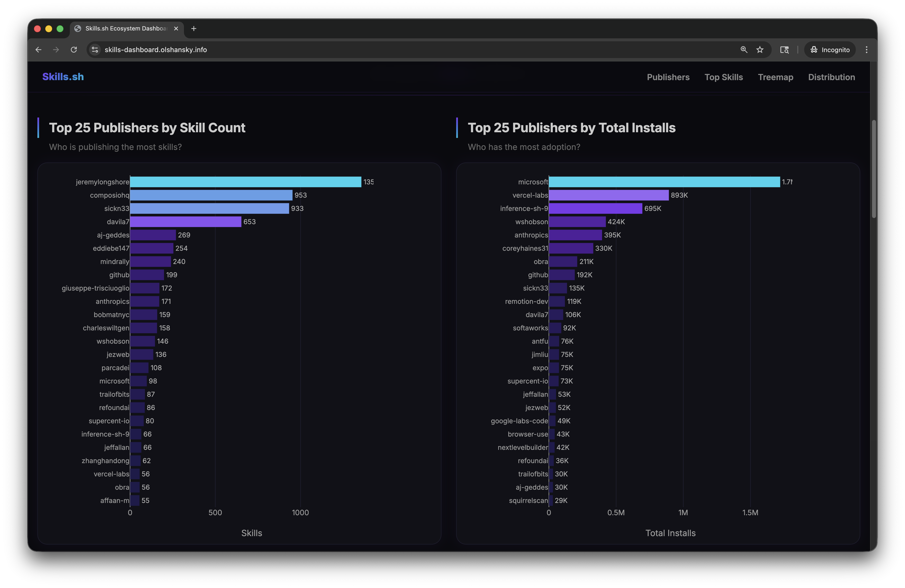
Task: Click the Incognito indicator badge
Action: pyautogui.click(x=830, y=49)
